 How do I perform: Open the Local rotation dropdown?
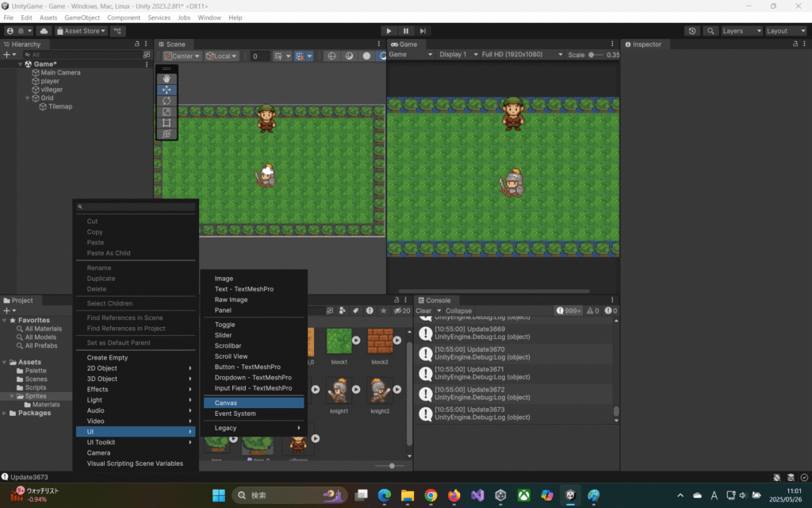[x=221, y=56]
